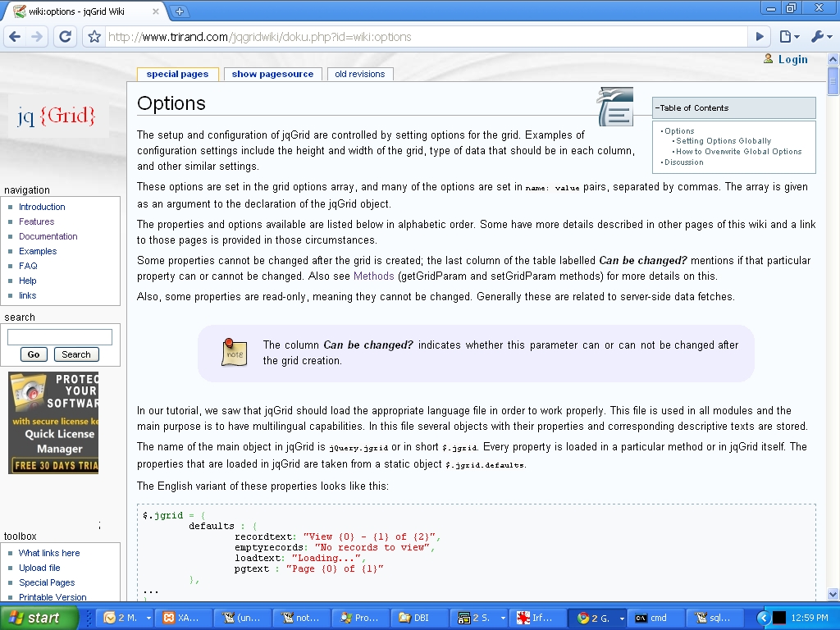Switch to the cmd taskbar window
840x630 pixels.
655,618
